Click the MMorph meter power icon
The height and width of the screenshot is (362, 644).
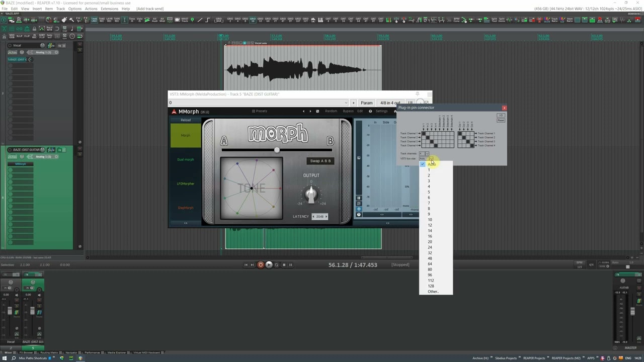[359, 209]
